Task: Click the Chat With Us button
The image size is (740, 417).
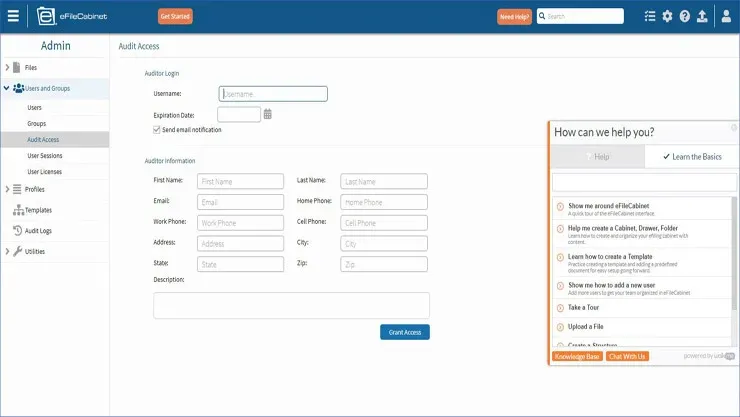Action: 627,357
